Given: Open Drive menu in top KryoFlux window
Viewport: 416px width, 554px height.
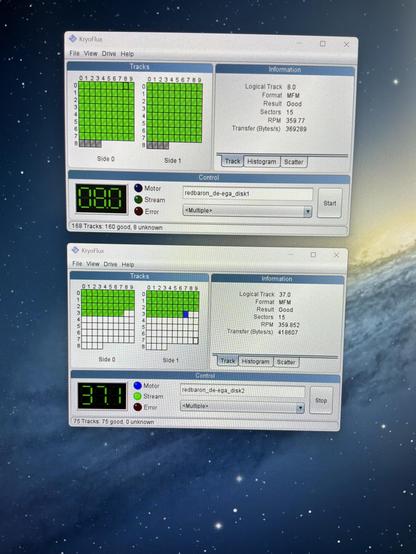Looking at the screenshot, I should (109, 54).
